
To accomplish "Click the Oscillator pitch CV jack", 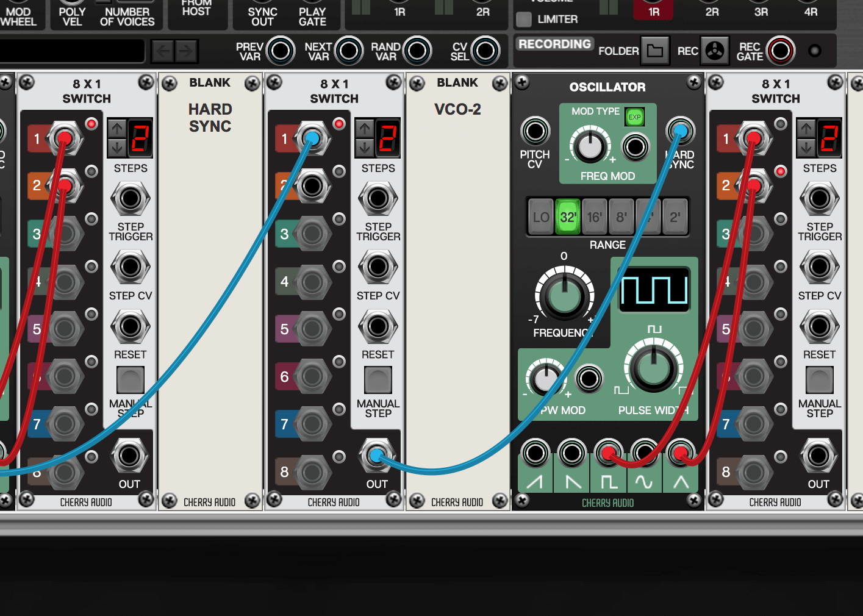I will tap(535, 131).
